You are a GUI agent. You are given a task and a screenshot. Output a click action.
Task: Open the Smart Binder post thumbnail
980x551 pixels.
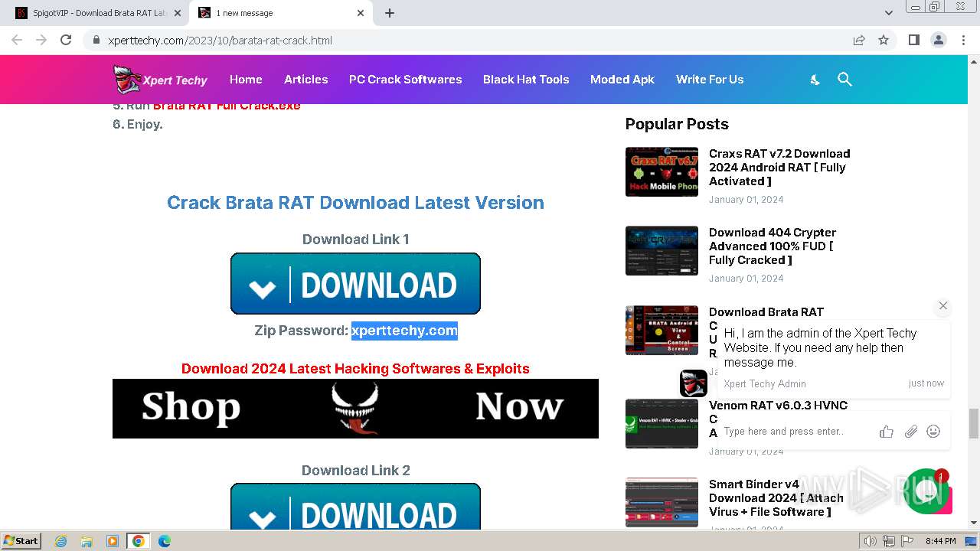click(x=661, y=502)
